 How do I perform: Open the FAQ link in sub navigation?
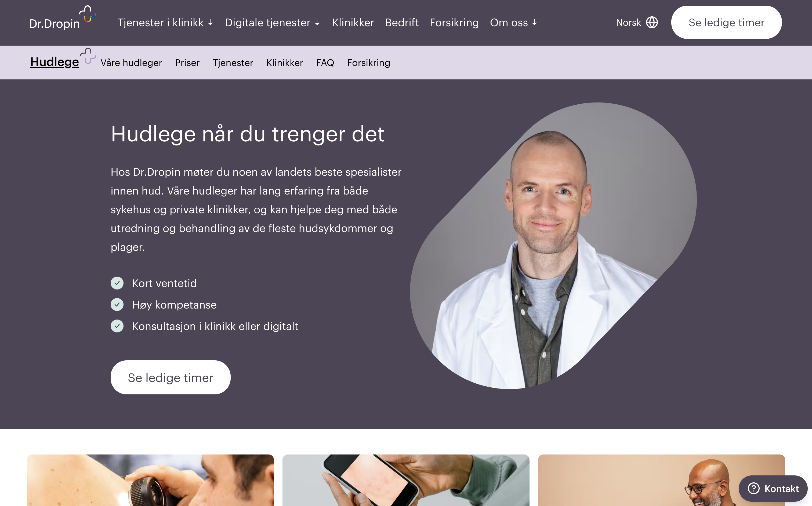pos(325,63)
